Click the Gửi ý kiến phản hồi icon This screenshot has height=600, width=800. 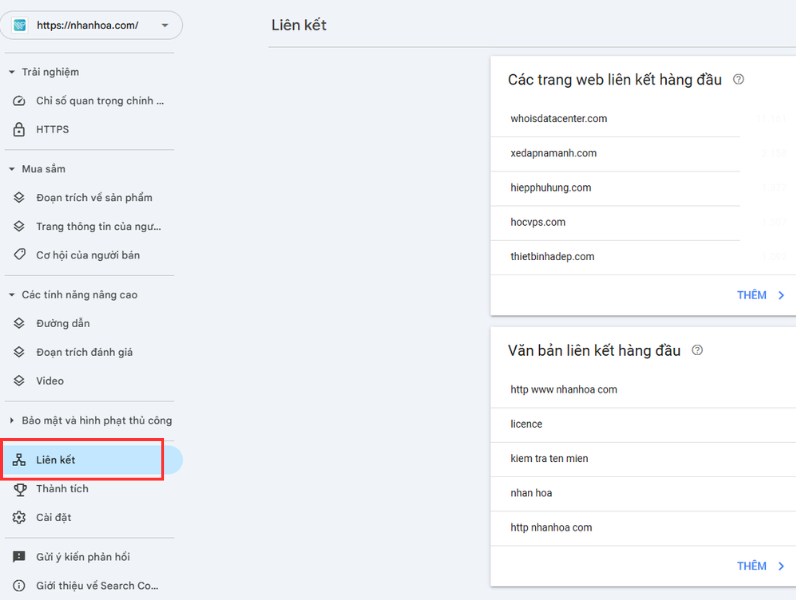click(x=18, y=557)
